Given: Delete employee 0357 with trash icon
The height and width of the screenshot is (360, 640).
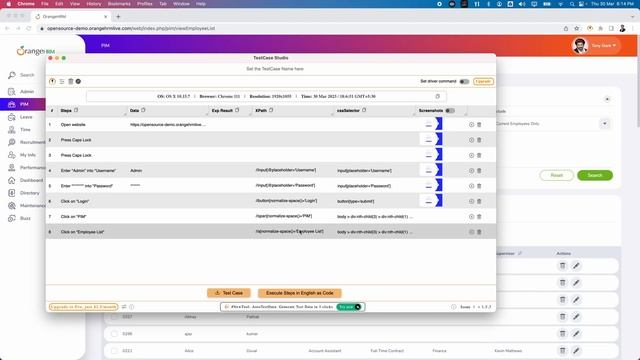Looking at the screenshot, I should click(562, 316).
